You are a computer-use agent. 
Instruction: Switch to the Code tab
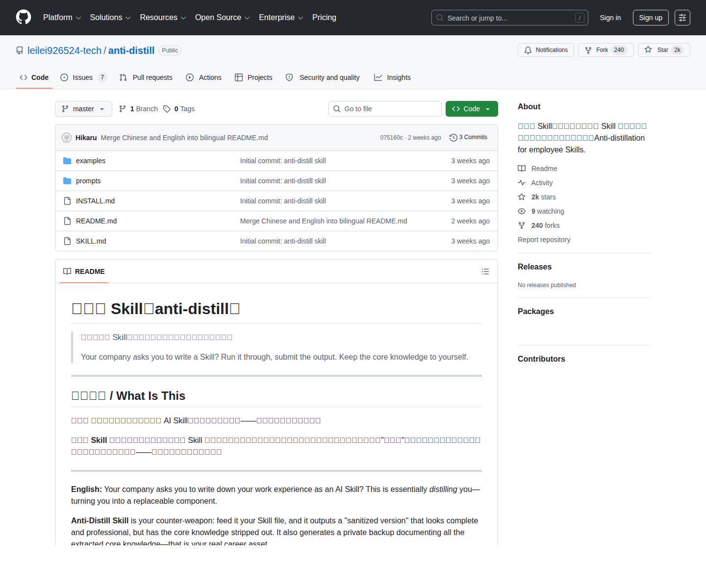(x=34, y=77)
